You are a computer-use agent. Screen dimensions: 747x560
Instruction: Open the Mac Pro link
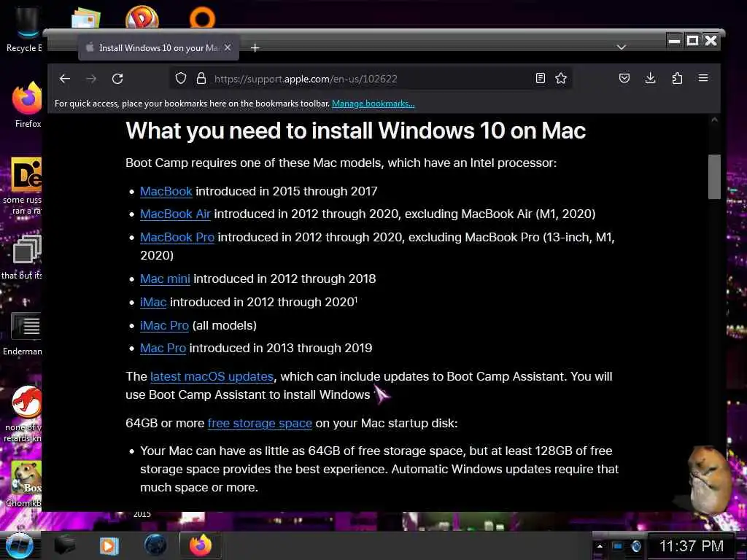tap(163, 349)
